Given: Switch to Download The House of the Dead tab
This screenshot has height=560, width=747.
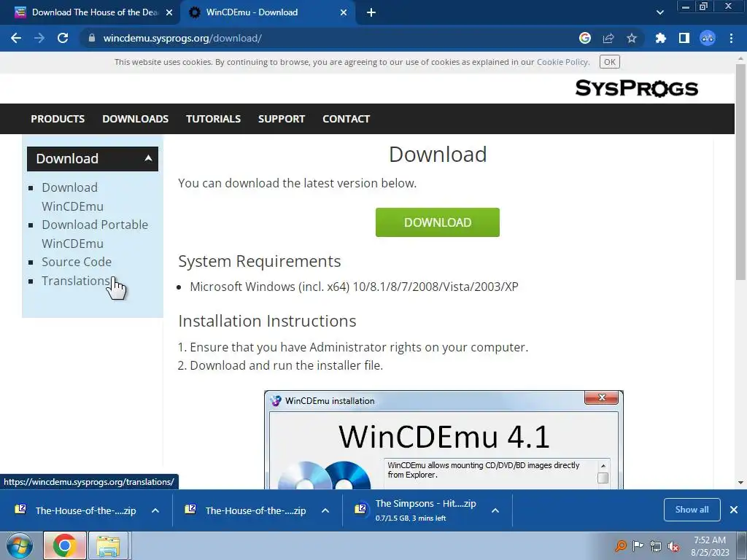Looking at the screenshot, I should click(x=90, y=12).
